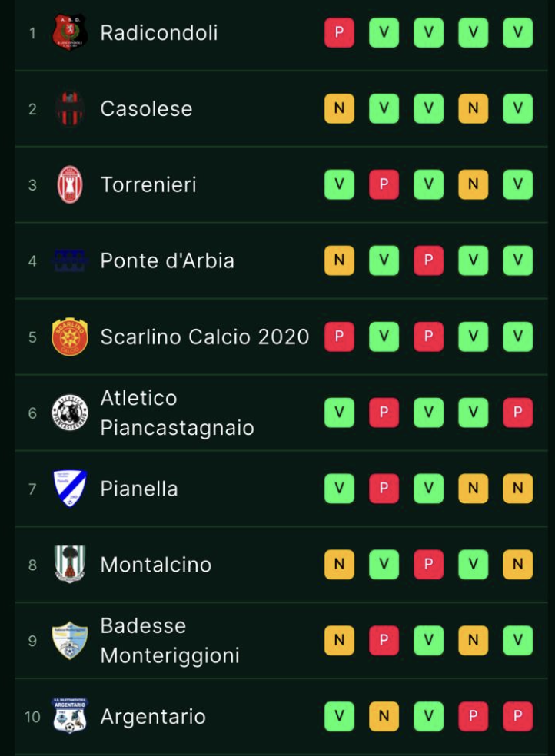The height and width of the screenshot is (756, 555).
Task: Tap the Badesse Monteriggioni crest
Action: click(69, 641)
